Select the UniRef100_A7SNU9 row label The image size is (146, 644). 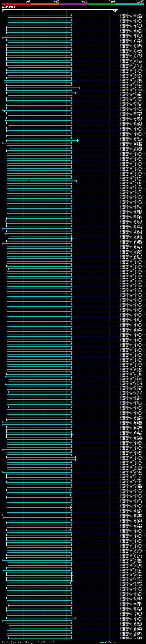tap(131, 80)
